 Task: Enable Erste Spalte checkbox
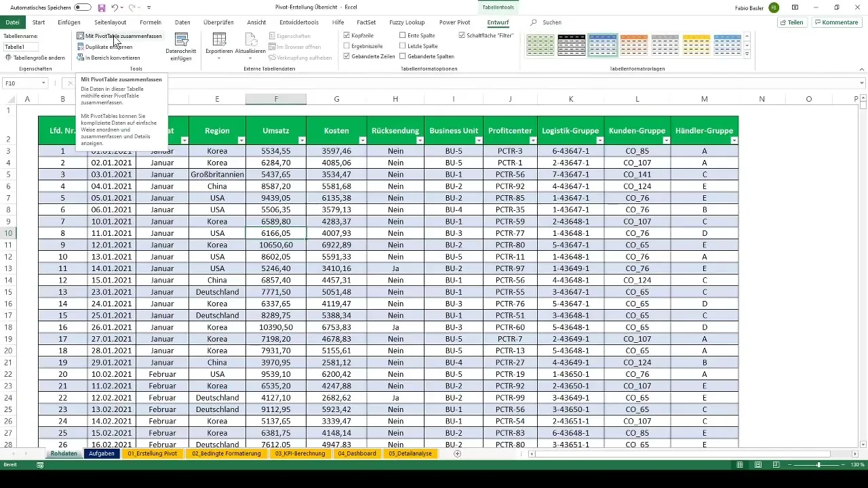403,35
